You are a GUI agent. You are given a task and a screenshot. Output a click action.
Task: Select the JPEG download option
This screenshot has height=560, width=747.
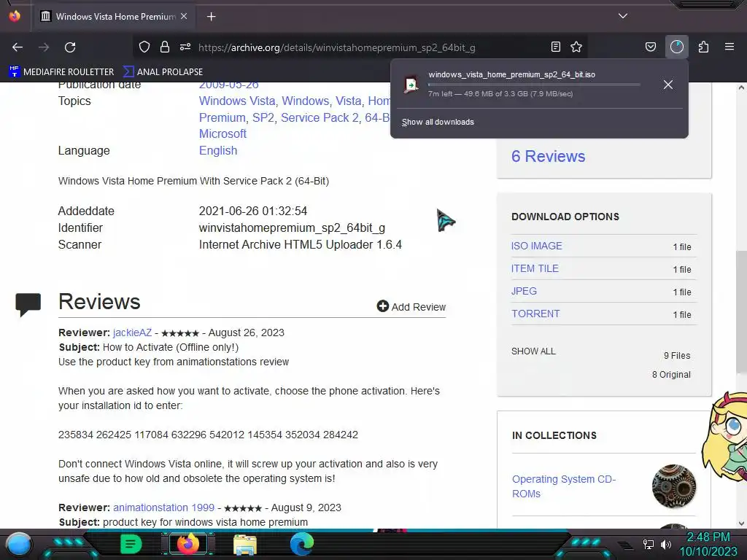tap(524, 291)
